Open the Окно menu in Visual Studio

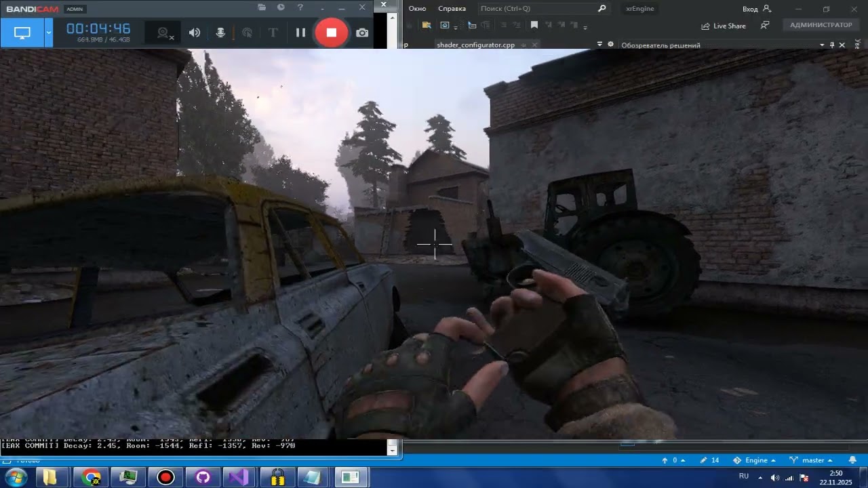pos(418,9)
